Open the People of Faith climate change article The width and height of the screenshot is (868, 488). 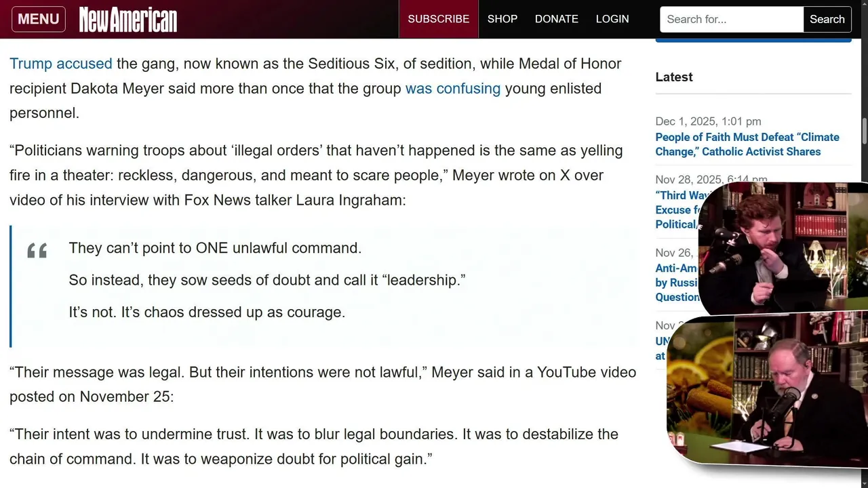coord(747,144)
